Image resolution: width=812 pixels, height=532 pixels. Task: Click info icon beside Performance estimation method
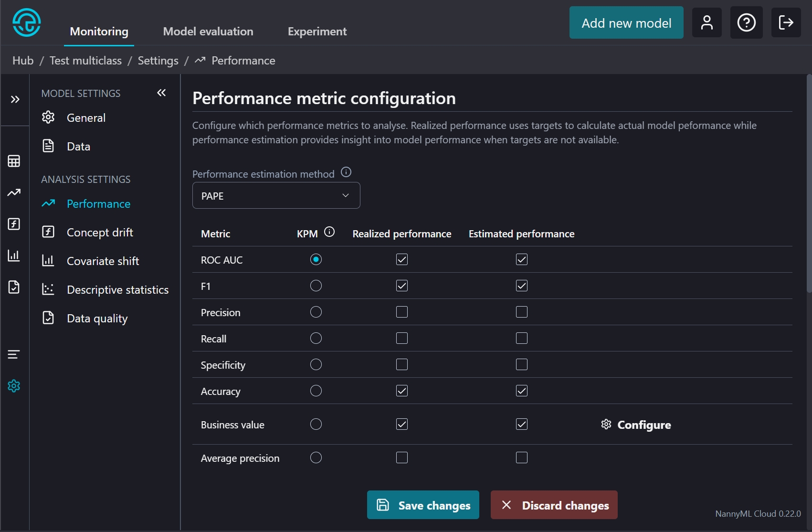point(346,172)
